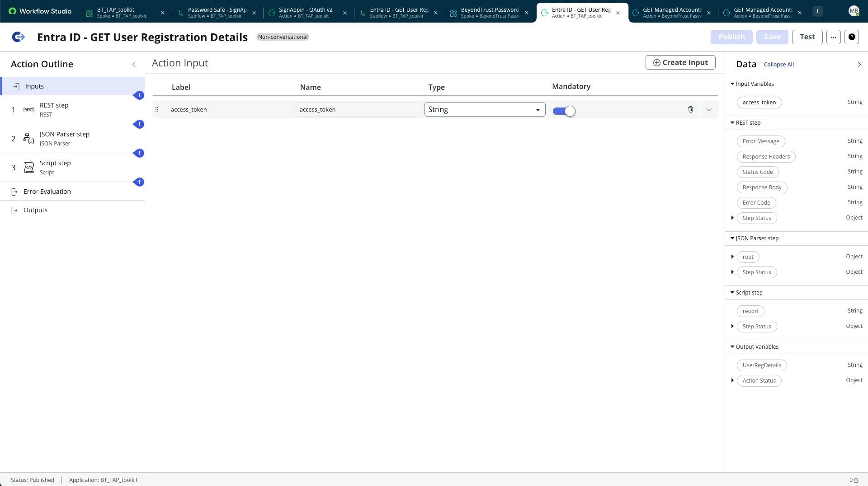868x486 pixels.
Task: Open the help question mark icon
Action: pyautogui.click(x=852, y=37)
